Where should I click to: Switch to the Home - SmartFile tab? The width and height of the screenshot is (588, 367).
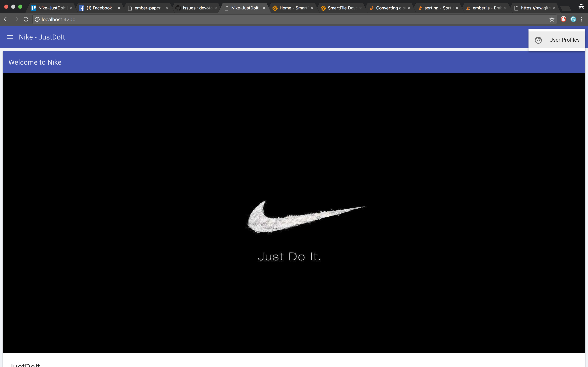[x=293, y=8]
